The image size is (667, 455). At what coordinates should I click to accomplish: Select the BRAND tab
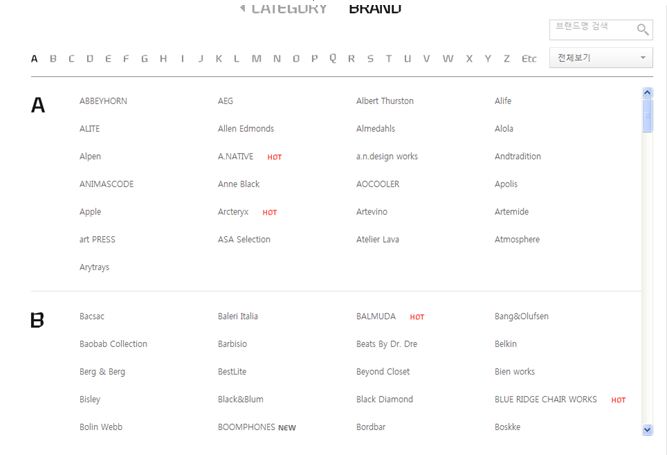(375, 8)
